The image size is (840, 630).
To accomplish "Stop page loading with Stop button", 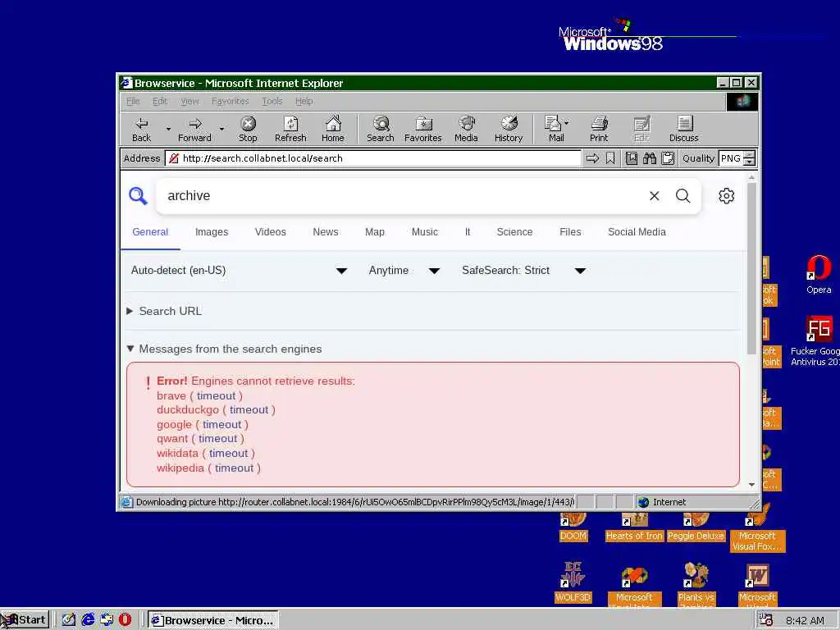I will pos(248,130).
